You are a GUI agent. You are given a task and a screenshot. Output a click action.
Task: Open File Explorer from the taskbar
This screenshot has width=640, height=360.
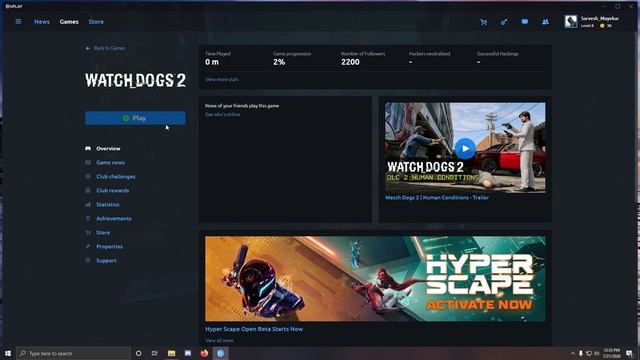171,353
